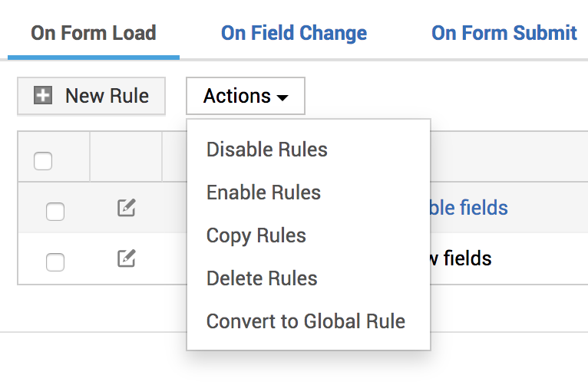This screenshot has height=385, width=588.
Task: Select Disable Rules from Actions menu
Action: (266, 150)
